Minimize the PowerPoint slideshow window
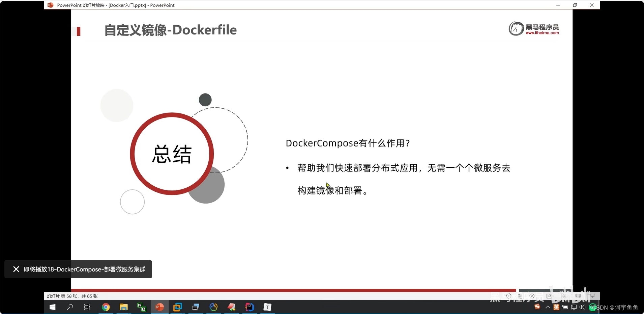644x314 pixels. [558, 5]
